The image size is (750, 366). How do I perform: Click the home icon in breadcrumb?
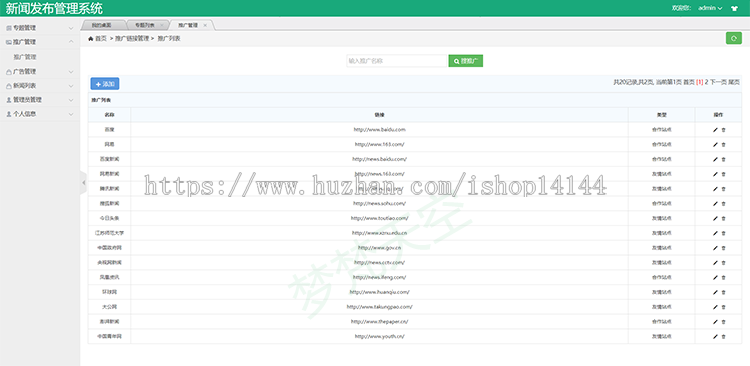(90, 39)
